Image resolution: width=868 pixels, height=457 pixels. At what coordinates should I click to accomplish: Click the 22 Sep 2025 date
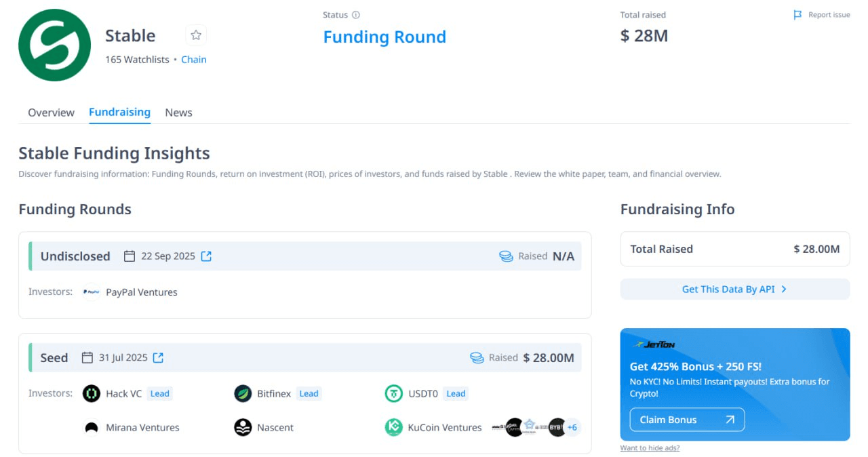click(168, 256)
